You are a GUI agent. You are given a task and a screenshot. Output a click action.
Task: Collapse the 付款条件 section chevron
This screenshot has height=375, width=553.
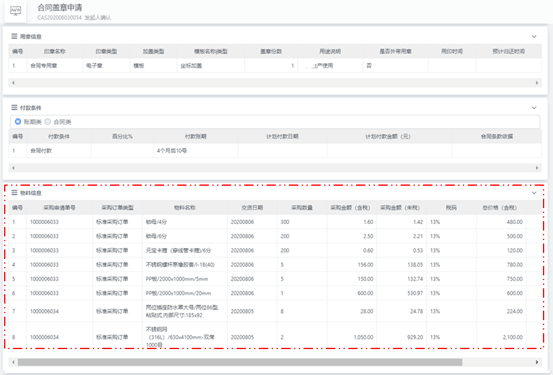(534, 108)
